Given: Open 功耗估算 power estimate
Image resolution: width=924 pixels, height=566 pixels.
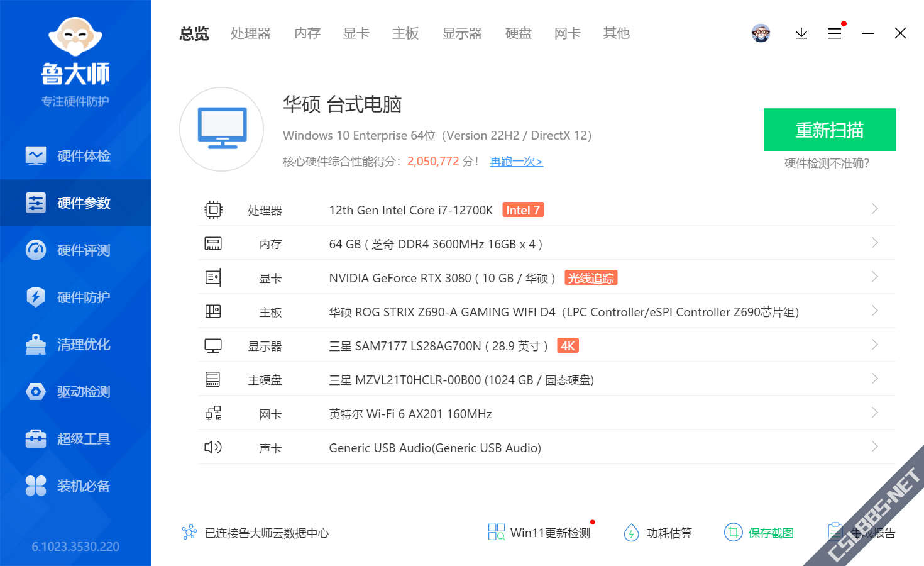Looking at the screenshot, I should click(657, 533).
